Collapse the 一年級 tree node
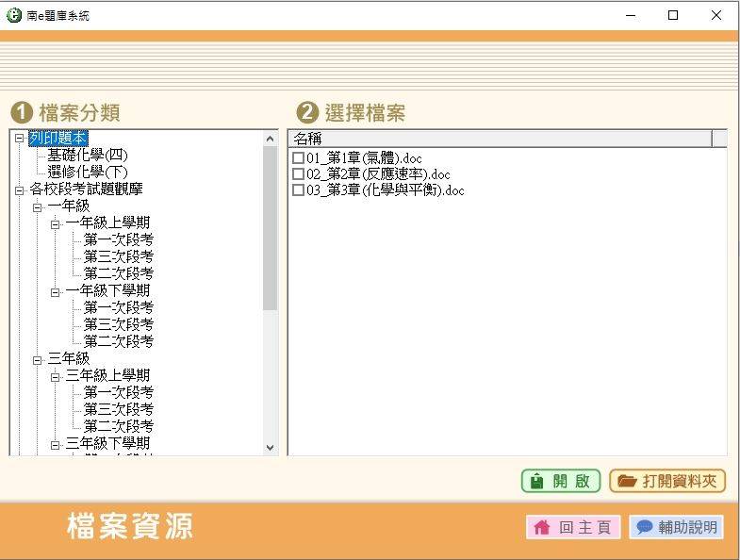Viewport: 740px width, 560px height. coord(38,207)
